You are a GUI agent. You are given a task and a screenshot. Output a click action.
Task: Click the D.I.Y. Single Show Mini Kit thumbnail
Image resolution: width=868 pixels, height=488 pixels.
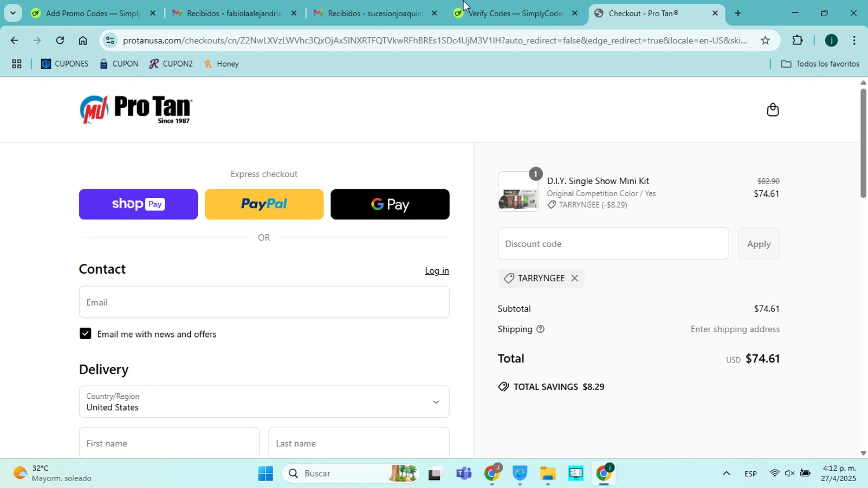tap(517, 192)
